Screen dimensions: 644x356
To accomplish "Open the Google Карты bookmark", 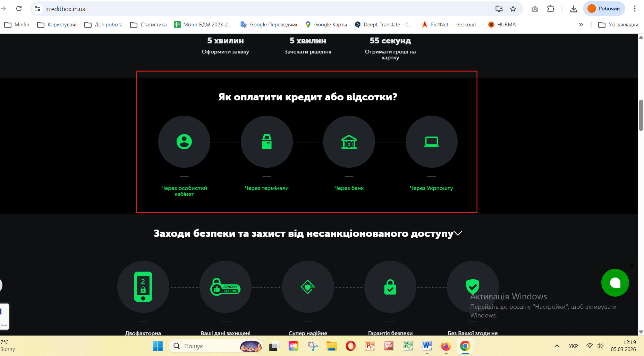I will click(326, 25).
